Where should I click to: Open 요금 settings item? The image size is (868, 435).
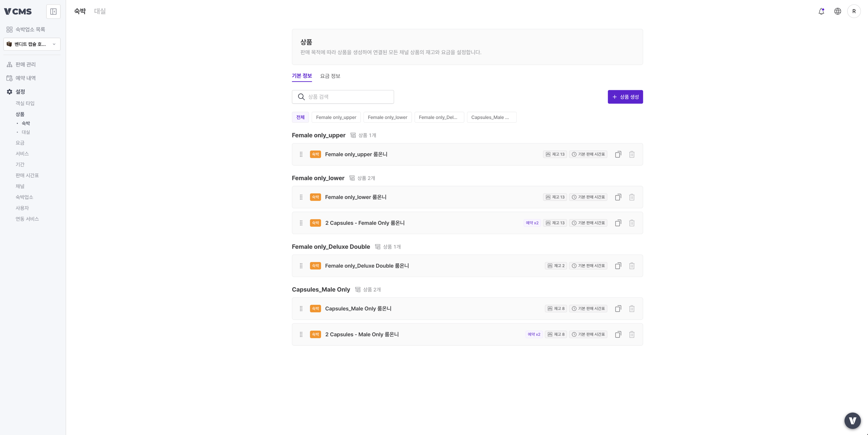20,143
